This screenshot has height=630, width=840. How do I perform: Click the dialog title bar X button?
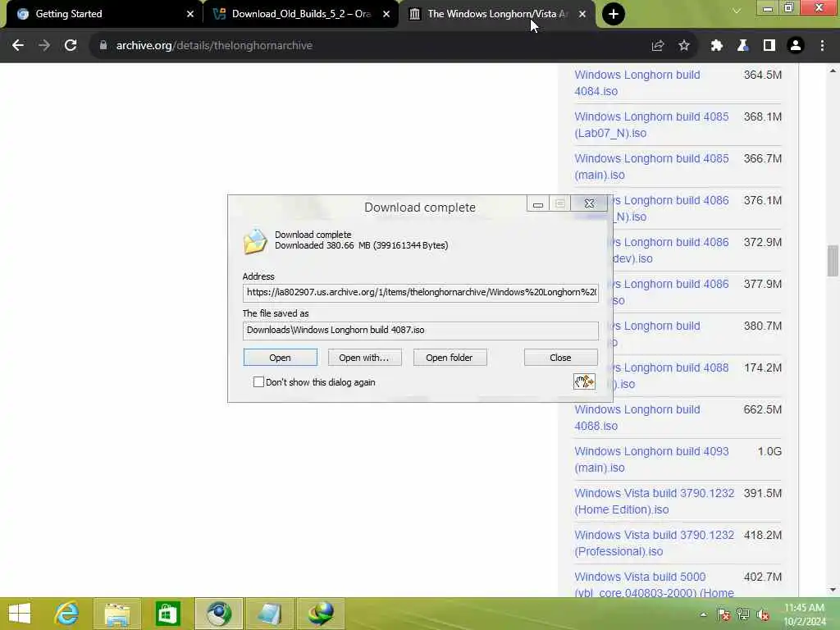pos(589,203)
